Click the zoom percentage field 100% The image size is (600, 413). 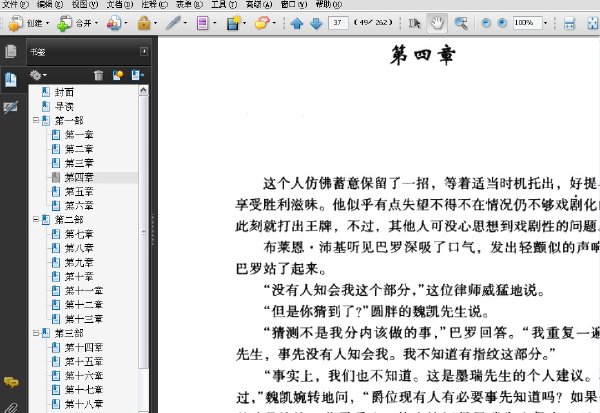coord(528,23)
